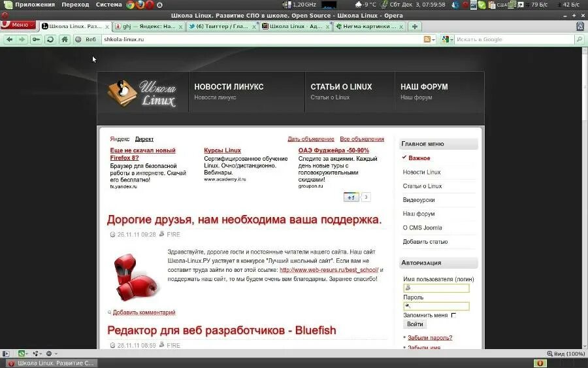Open the red Opera Меню button

[x=18, y=25]
